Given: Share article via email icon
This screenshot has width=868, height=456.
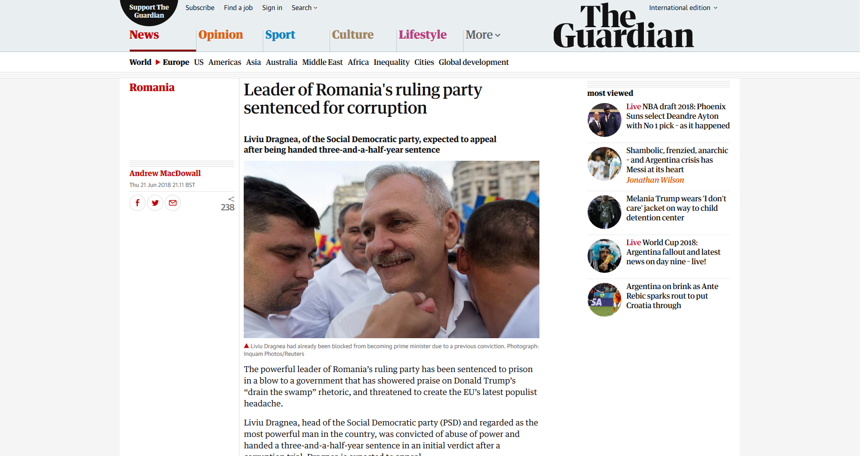Looking at the screenshot, I should click(173, 203).
